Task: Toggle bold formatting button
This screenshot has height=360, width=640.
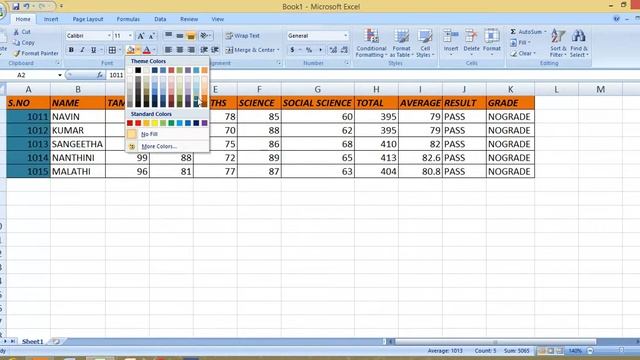Action: pos(71,50)
